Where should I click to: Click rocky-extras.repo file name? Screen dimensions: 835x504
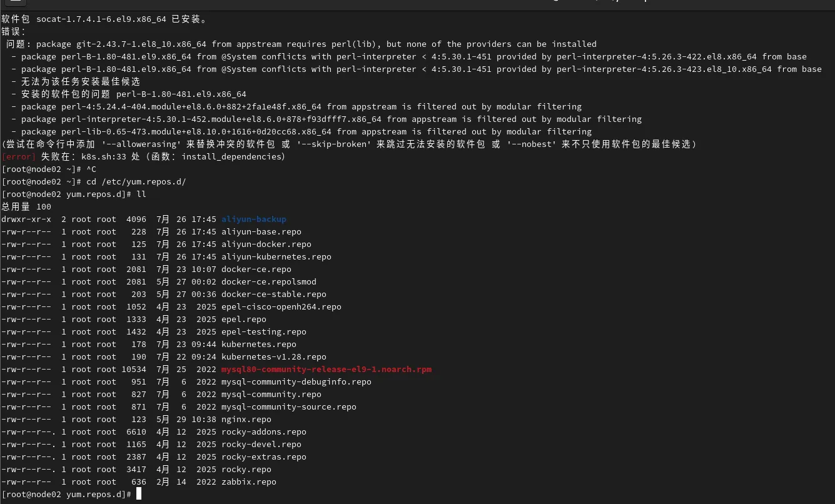(264, 456)
